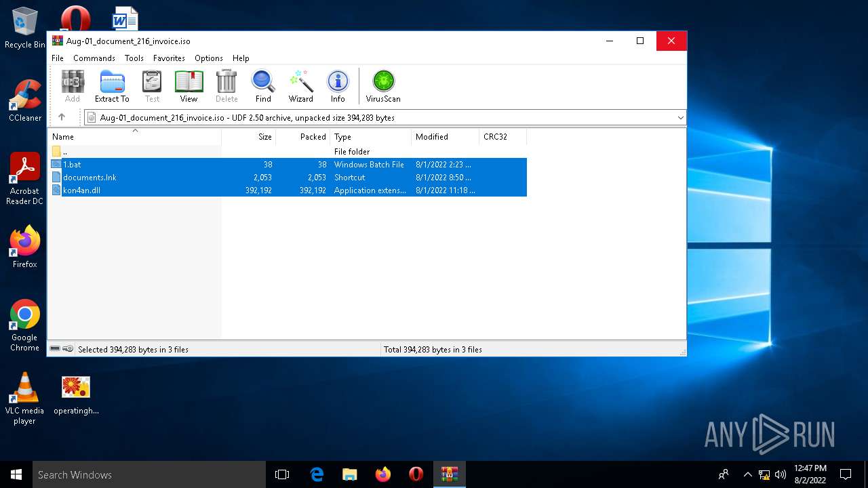Open the People tray icon

coord(724,474)
